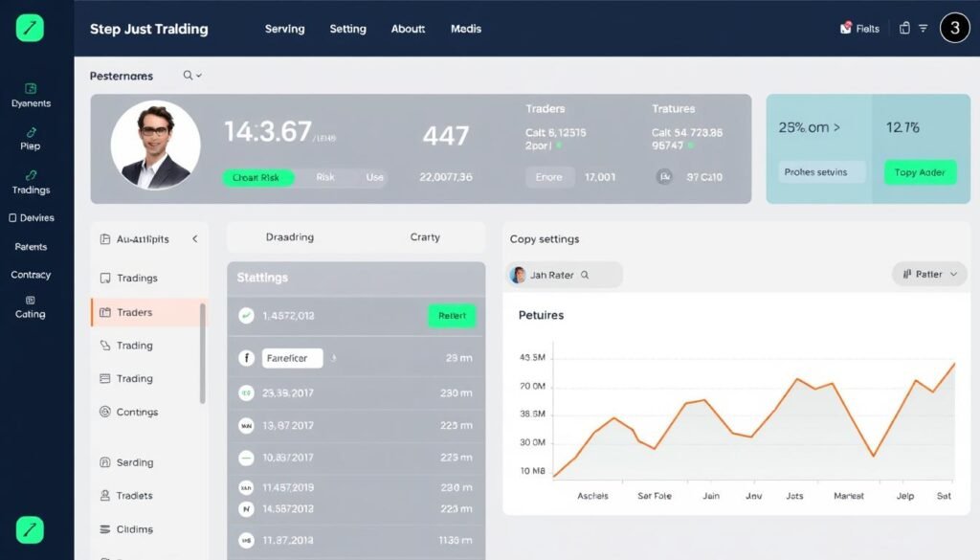The image size is (980, 560).
Task: Open the Contracy item in left navigation
Action: (x=31, y=275)
